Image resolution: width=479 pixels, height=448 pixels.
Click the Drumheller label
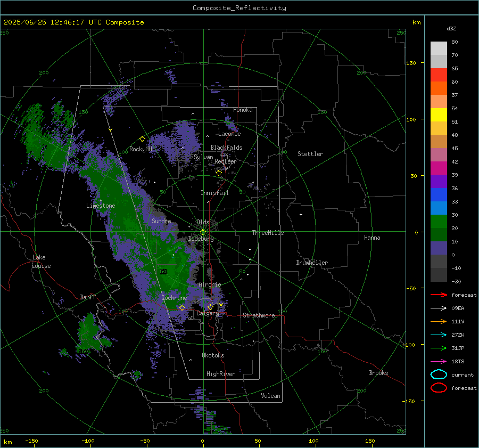pyautogui.click(x=312, y=263)
